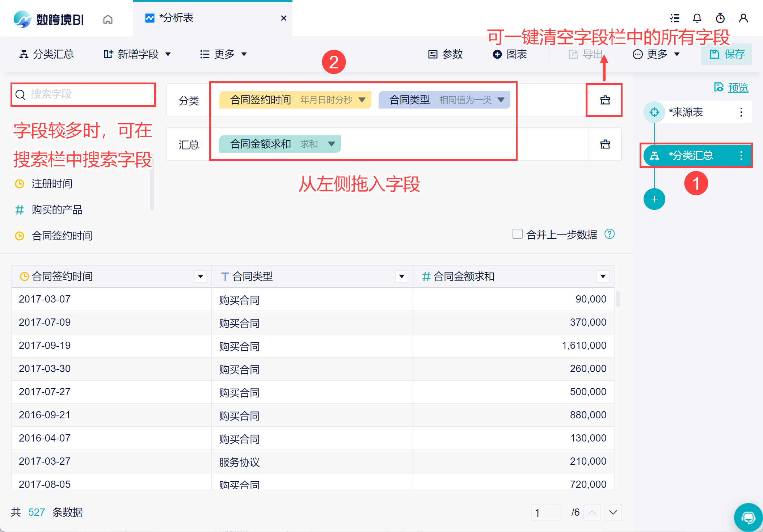Add a new step with plus button
This screenshot has width=763, height=532.
[654, 199]
